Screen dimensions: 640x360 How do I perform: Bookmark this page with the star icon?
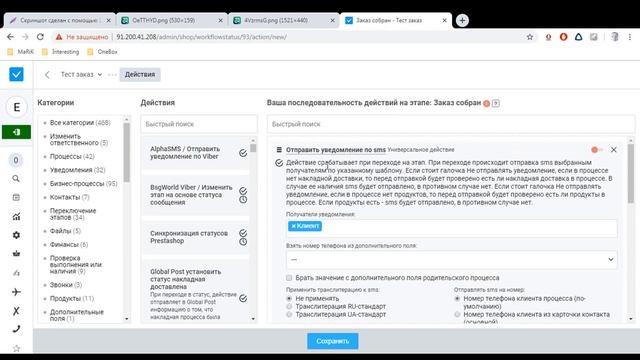(x=530, y=37)
